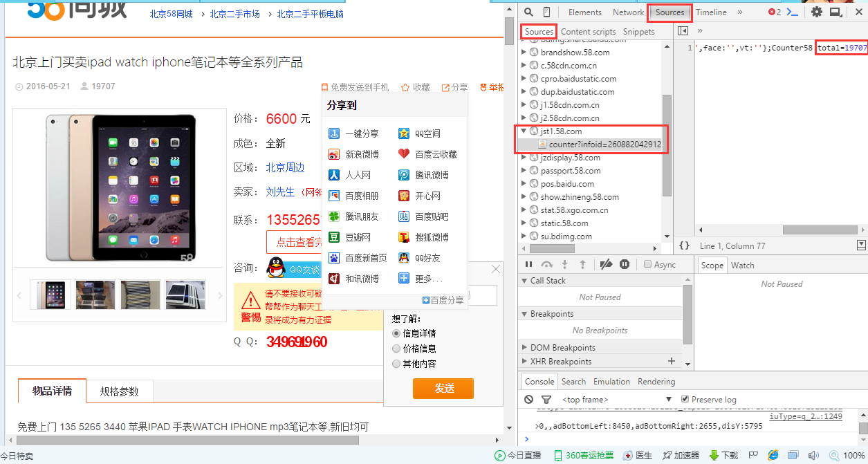Deactivate breakpoints icon
The width and height of the screenshot is (868, 464).
pos(606,264)
